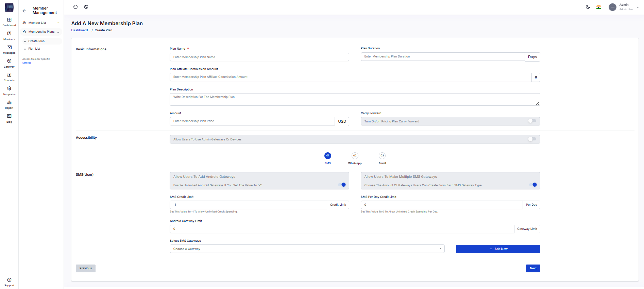Disable Allow Users To Add Android Gateways

342,185
